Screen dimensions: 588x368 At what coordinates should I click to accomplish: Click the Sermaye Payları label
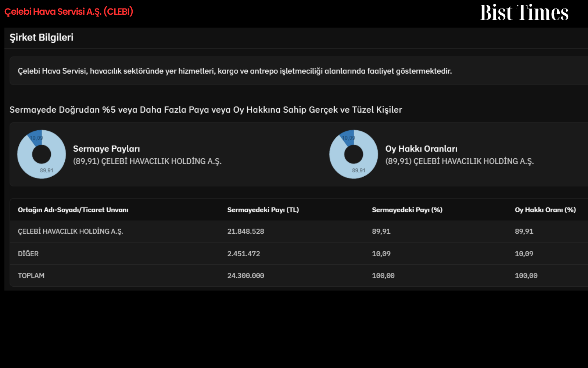[x=107, y=149]
